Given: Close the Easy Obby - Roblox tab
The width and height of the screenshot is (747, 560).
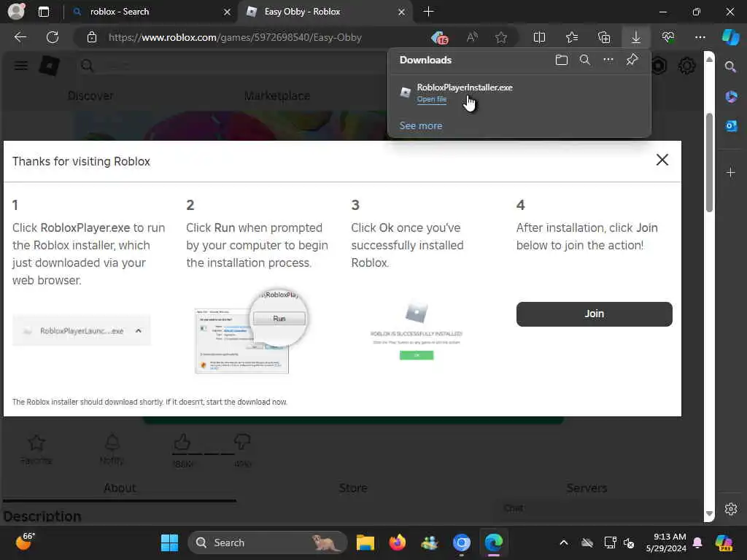Looking at the screenshot, I should (x=401, y=12).
